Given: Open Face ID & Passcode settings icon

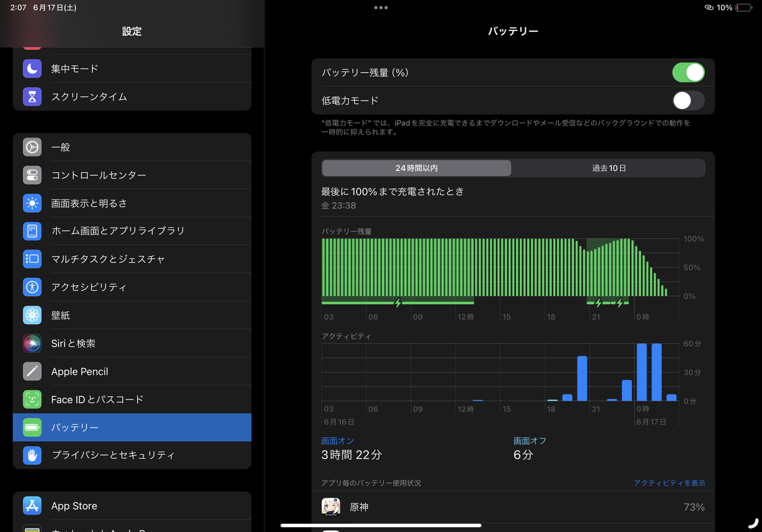Looking at the screenshot, I should (x=32, y=399).
